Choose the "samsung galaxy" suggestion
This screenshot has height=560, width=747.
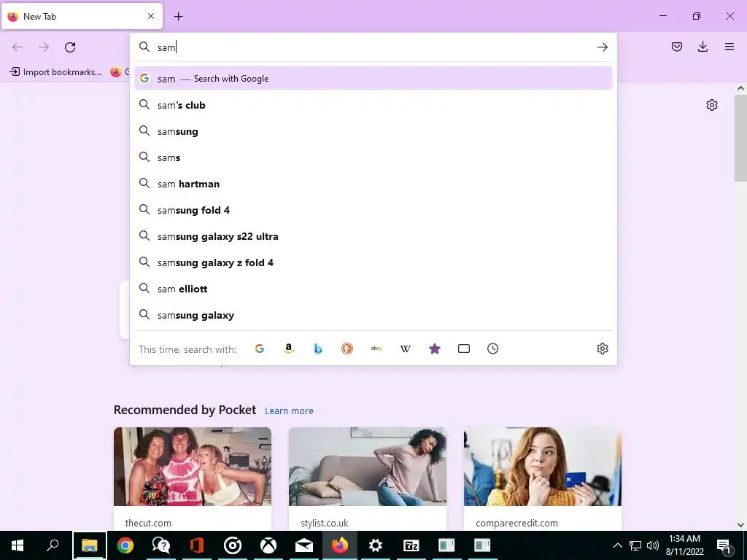tap(373, 315)
